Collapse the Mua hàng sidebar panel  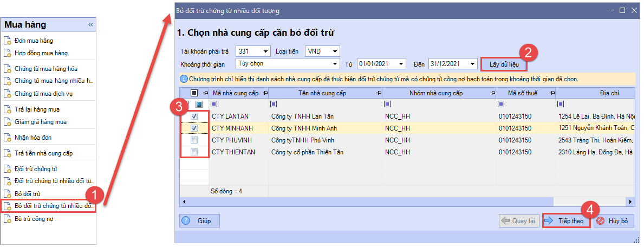pyautogui.click(x=90, y=25)
